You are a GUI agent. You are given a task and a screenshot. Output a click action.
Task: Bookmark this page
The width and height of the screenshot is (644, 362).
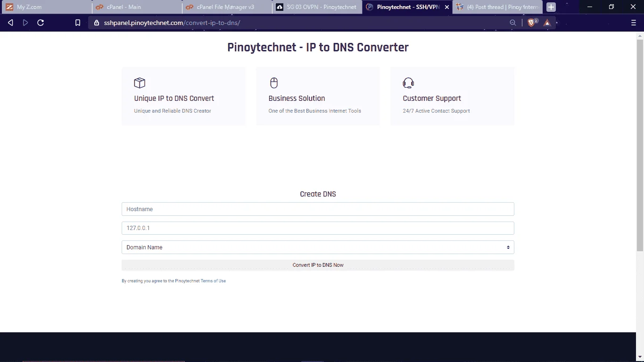(78, 23)
